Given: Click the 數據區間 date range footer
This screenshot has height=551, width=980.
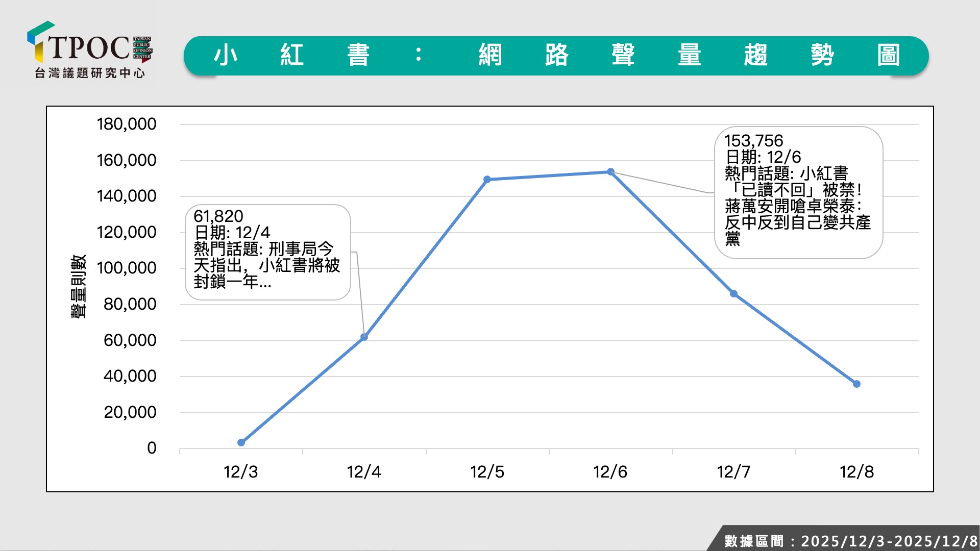Looking at the screenshot, I should pos(850,541).
